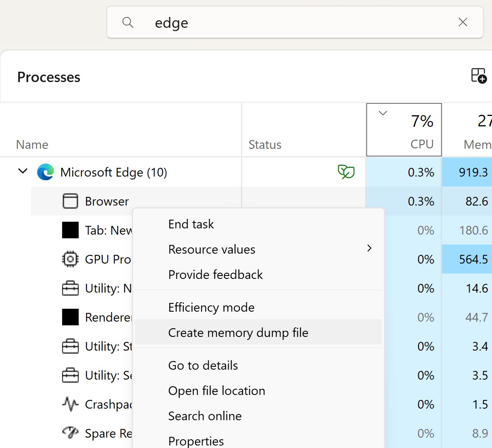
Task: Select the Tab: New process row
Action: [82, 230]
